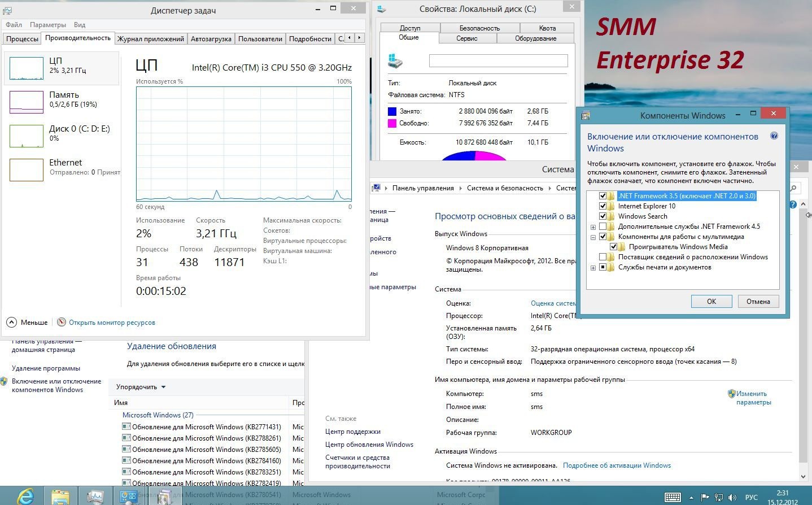This screenshot has width=812, height=505.
Task: Uncheck .NET Framework 3.5 checkbox
Action: click(x=603, y=196)
